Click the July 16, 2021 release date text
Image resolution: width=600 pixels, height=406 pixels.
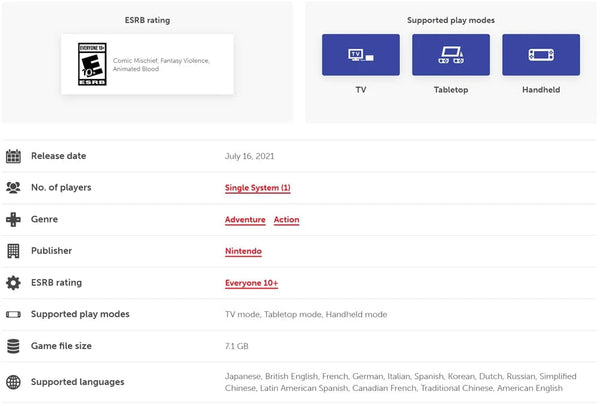(250, 156)
